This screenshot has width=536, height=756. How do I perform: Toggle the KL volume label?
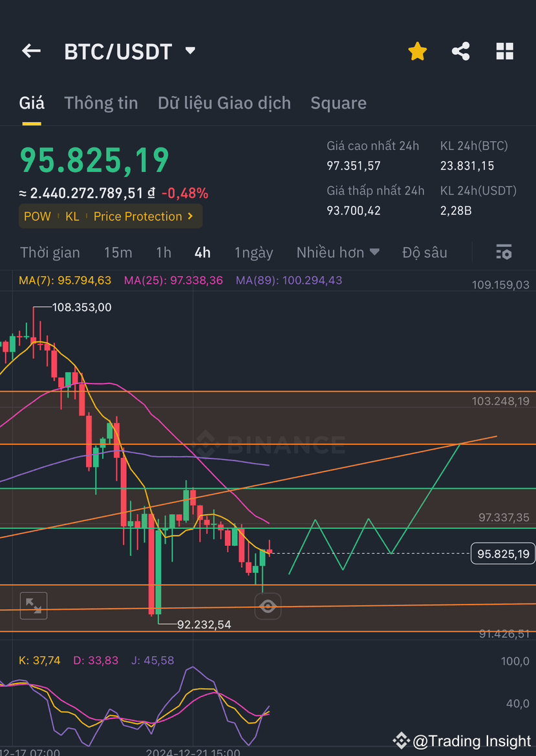pyautogui.click(x=72, y=216)
